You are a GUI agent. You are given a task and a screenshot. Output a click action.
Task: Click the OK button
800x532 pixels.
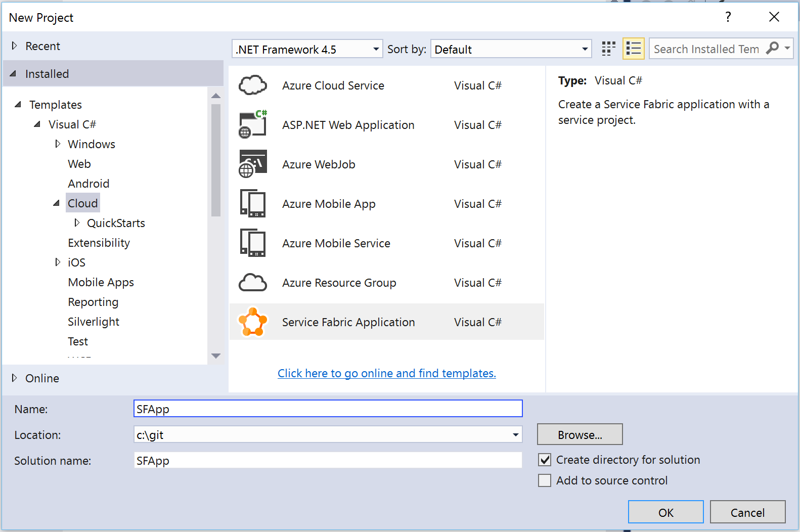tap(665, 512)
